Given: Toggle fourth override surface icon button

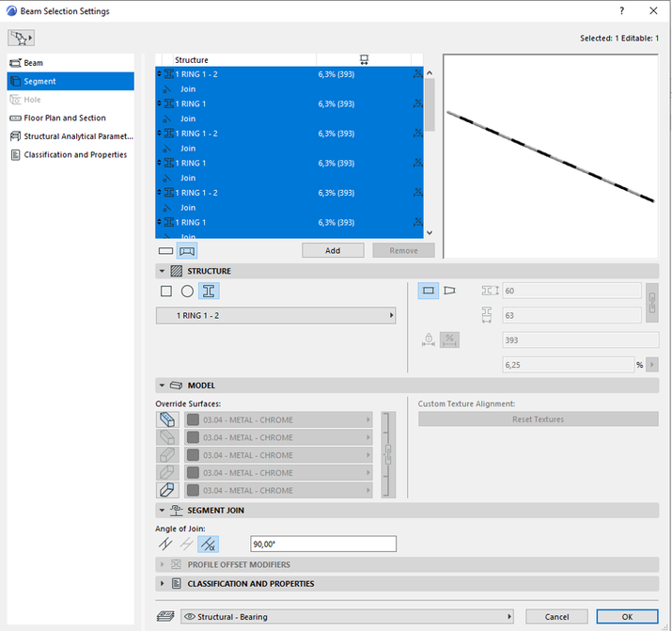Looking at the screenshot, I should pos(167,473).
